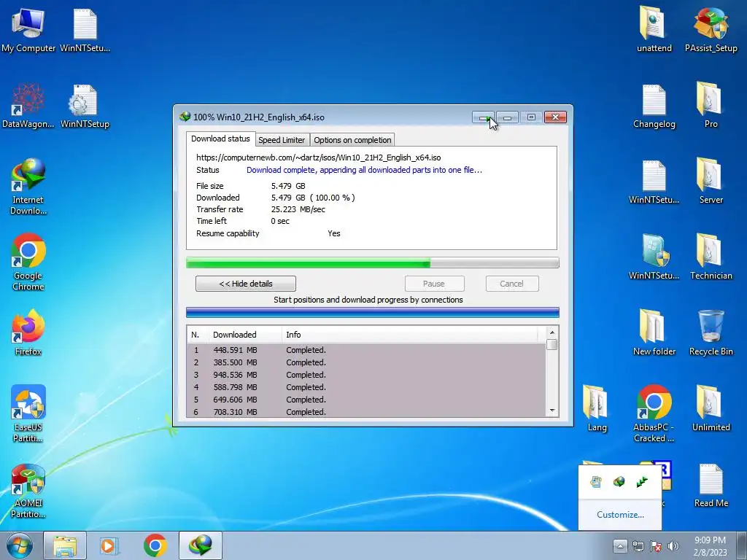Collapse hidden tray icons with the arrow button
Image resolution: width=747 pixels, height=560 pixels.
620,546
